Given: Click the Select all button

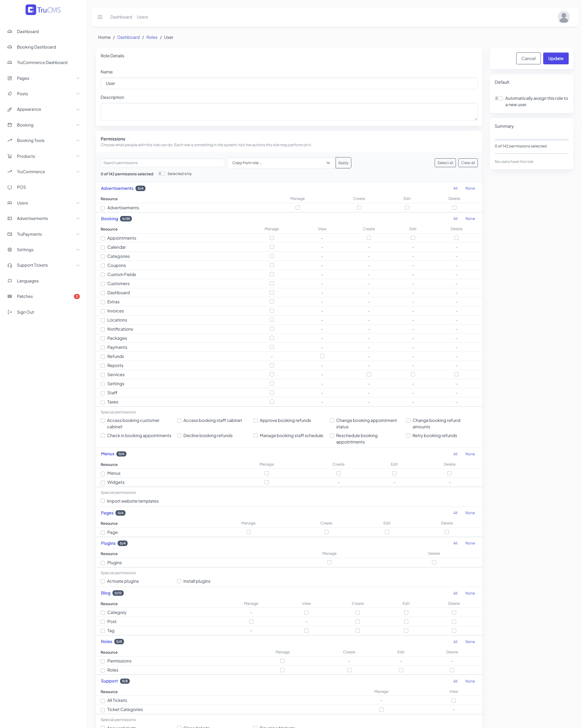Looking at the screenshot, I should point(445,163).
